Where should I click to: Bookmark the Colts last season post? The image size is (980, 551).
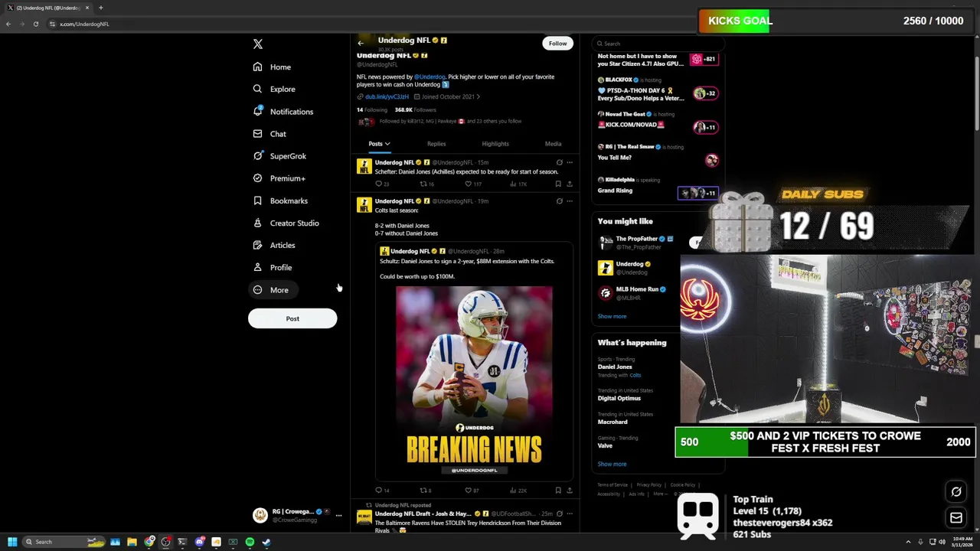coord(557,490)
